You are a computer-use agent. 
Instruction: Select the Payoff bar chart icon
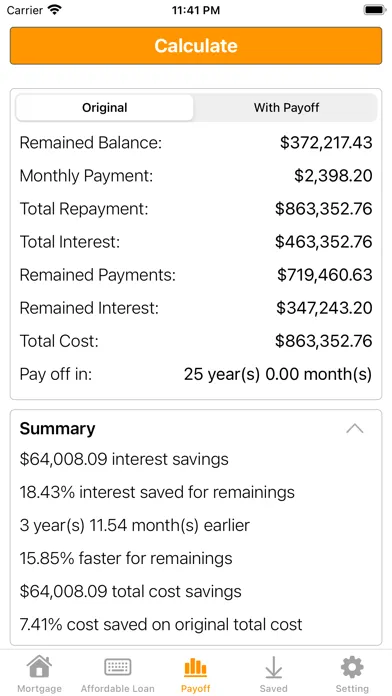(195, 667)
